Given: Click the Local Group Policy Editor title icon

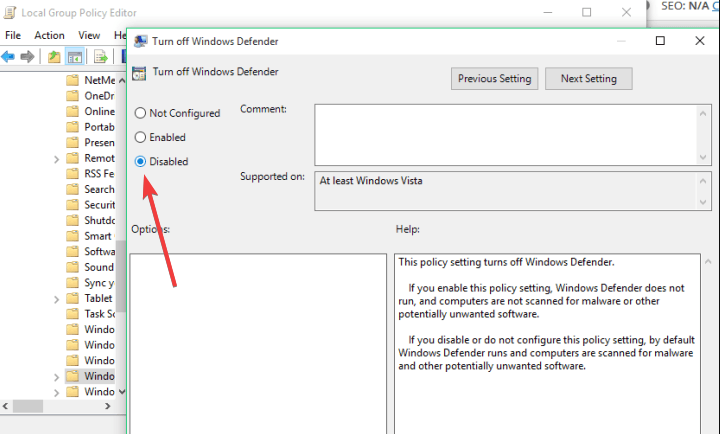Looking at the screenshot, I should pos(10,12).
